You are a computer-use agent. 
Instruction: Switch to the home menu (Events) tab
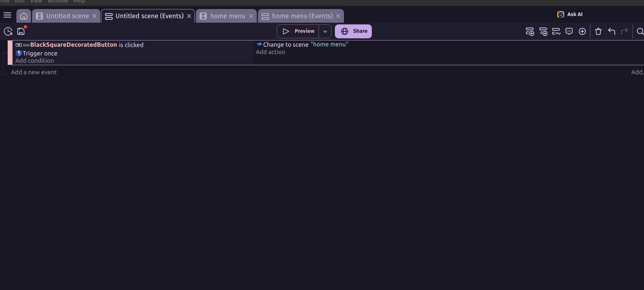click(302, 16)
